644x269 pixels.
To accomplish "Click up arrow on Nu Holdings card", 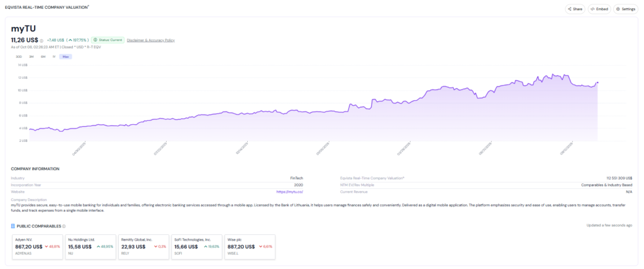I will click(x=99, y=247).
